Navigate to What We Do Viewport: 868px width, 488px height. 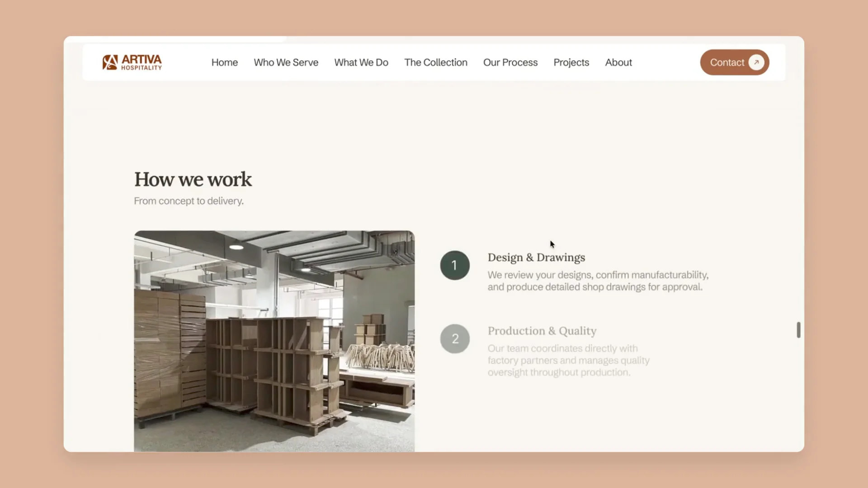pos(361,62)
